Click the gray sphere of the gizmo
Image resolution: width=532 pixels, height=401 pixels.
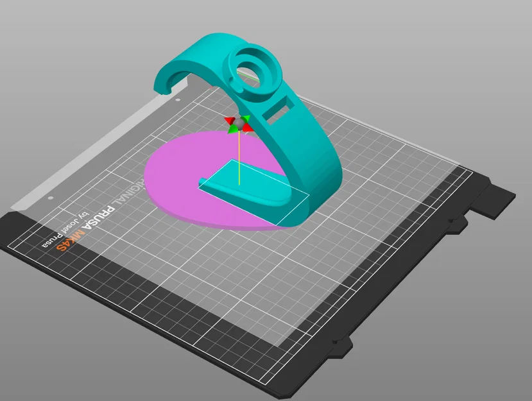pyautogui.click(x=240, y=124)
